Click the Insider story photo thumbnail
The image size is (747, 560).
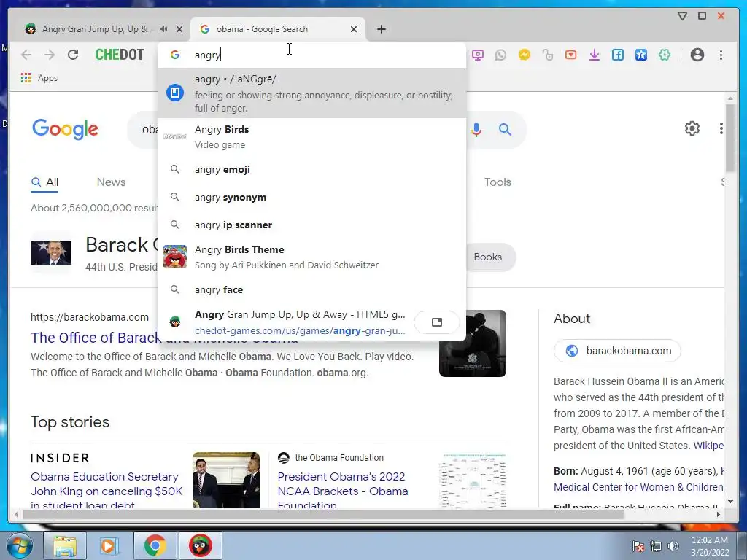click(226, 481)
